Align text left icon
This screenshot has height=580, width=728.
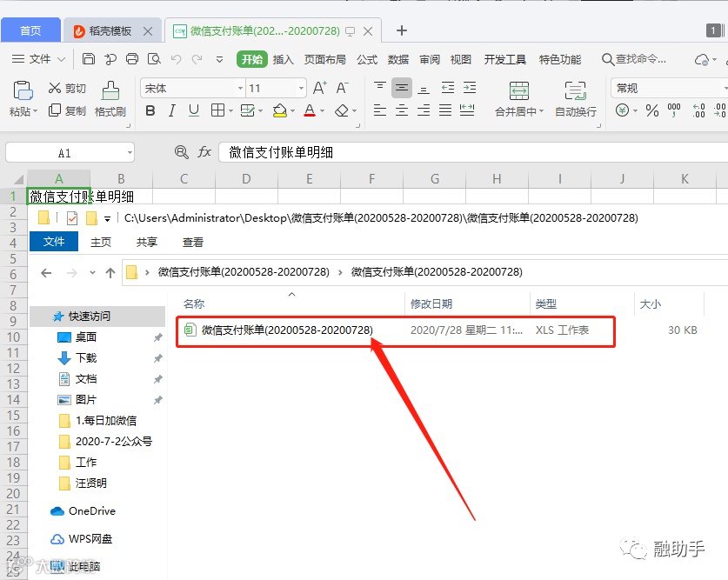tap(380, 110)
